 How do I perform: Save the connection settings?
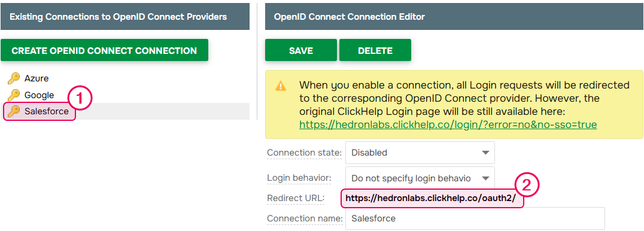pos(300,50)
